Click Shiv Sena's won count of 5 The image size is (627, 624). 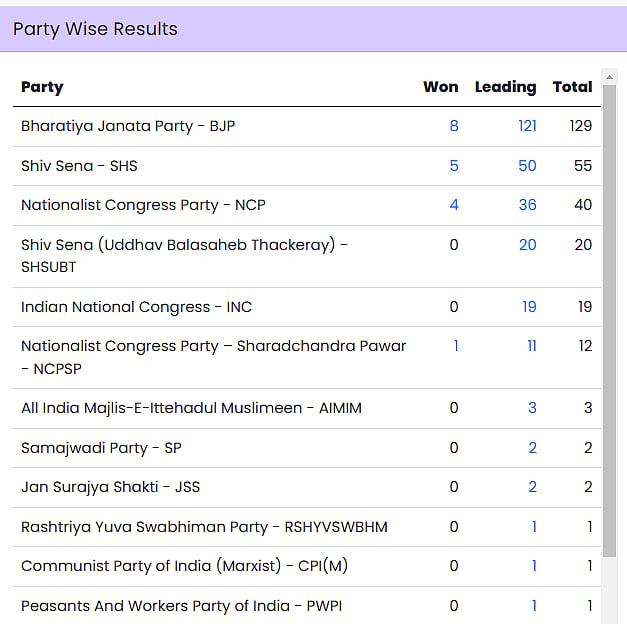[454, 166]
